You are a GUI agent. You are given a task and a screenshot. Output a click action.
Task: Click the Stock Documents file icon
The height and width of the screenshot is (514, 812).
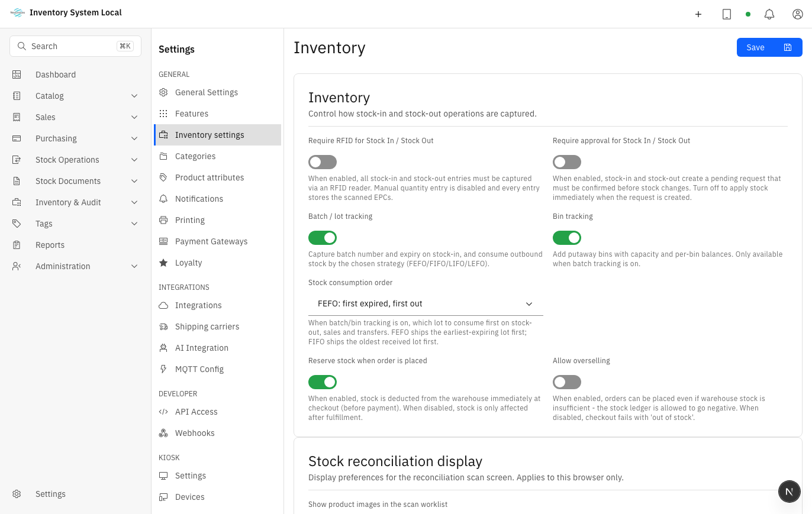[x=17, y=181]
